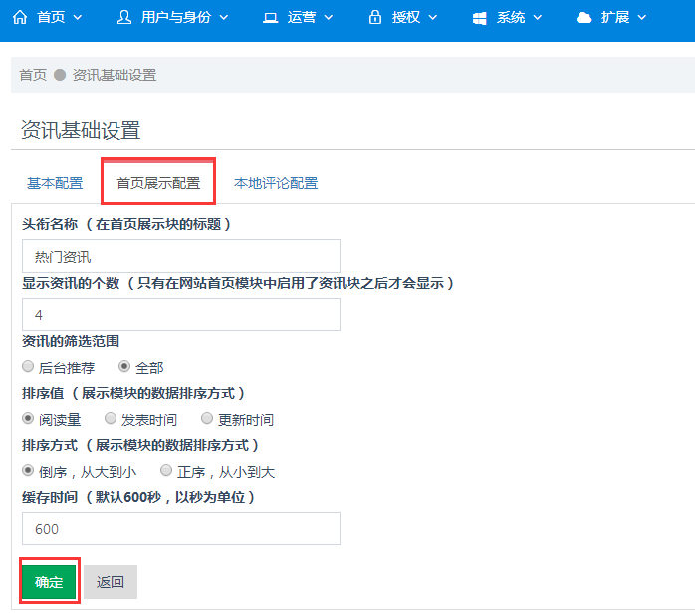Click the 排序方式 section label
Image resolution: width=695 pixels, height=616 pixels.
(x=140, y=445)
